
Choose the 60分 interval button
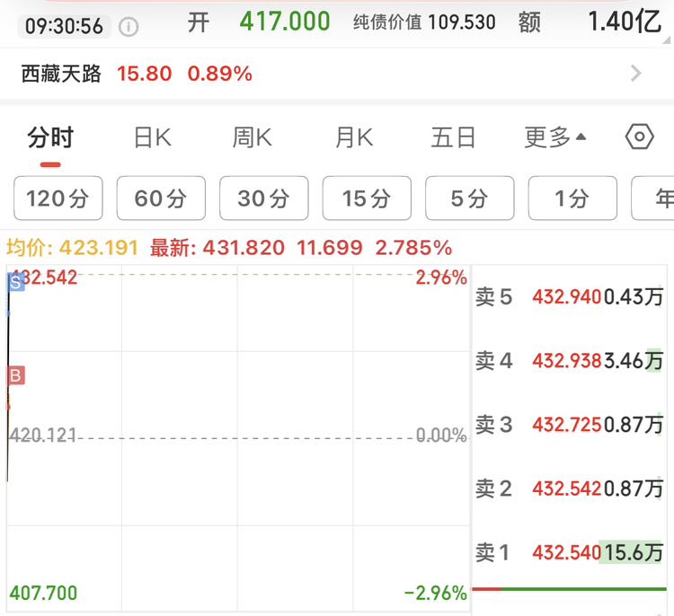tap(161, 198)
